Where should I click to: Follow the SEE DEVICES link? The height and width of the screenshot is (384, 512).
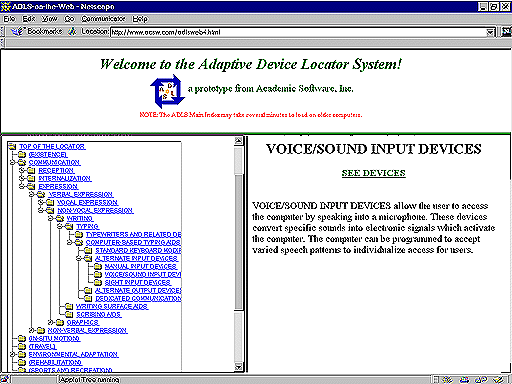373,173
